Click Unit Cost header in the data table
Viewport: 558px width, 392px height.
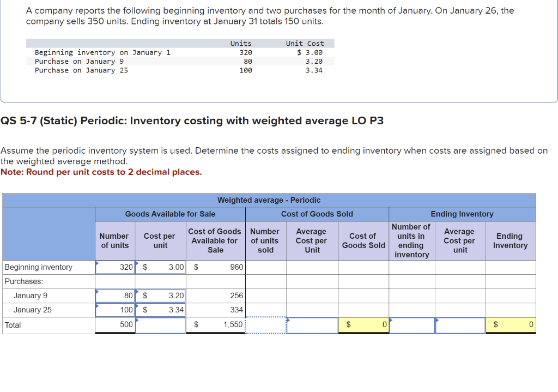305,44
